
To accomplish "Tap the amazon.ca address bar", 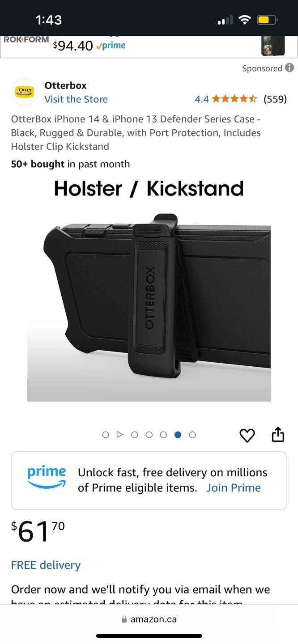I will click(149, 619).
